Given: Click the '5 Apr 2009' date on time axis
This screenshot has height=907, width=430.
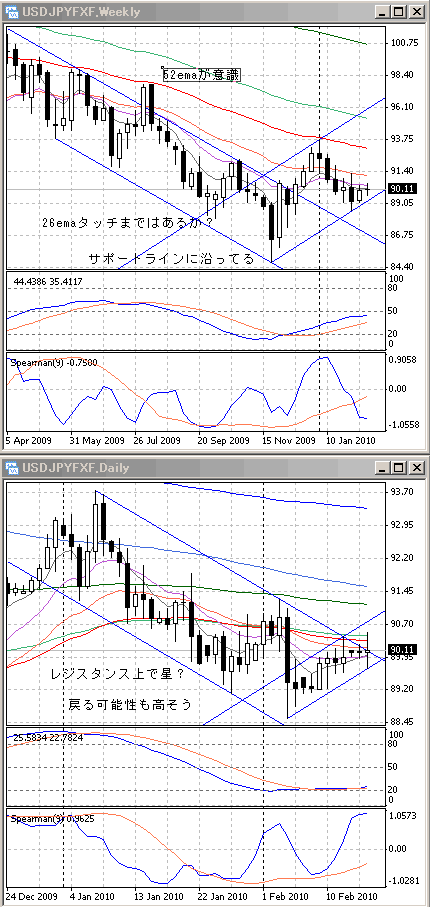Looking at the screenshot, I should [x=29, y=440].
